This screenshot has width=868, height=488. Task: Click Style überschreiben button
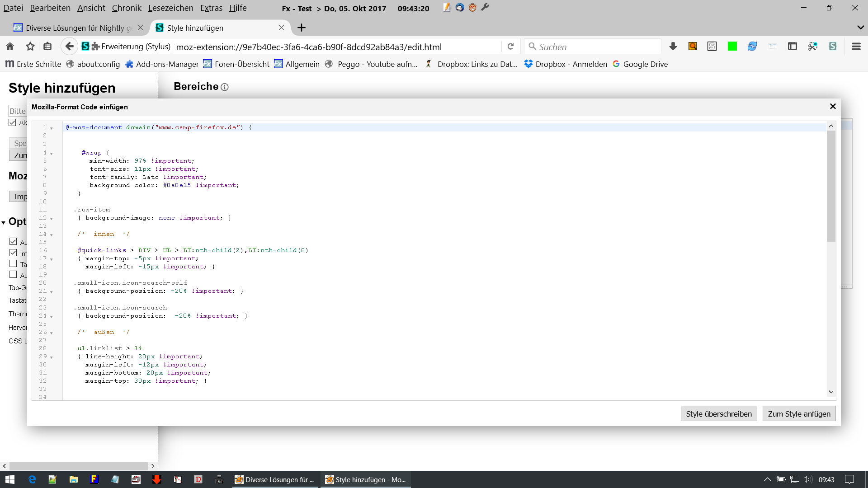click(718, 414)
